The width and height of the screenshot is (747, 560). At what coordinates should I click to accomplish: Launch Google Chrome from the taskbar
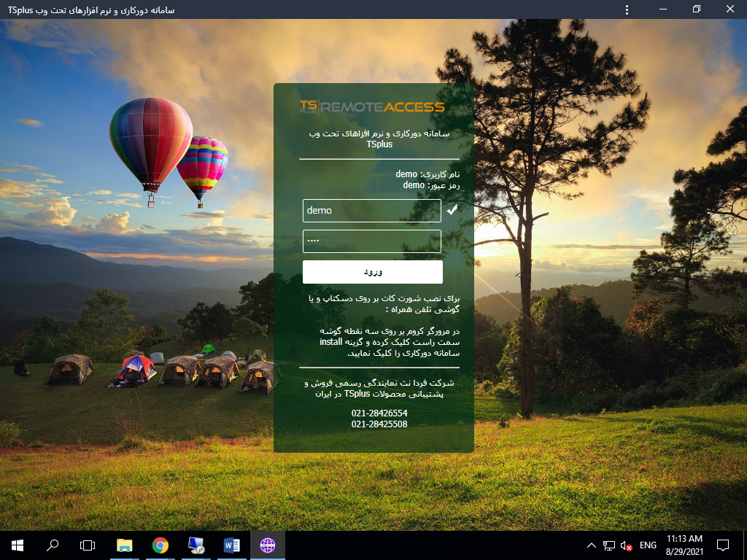click(x=160, y=545)
